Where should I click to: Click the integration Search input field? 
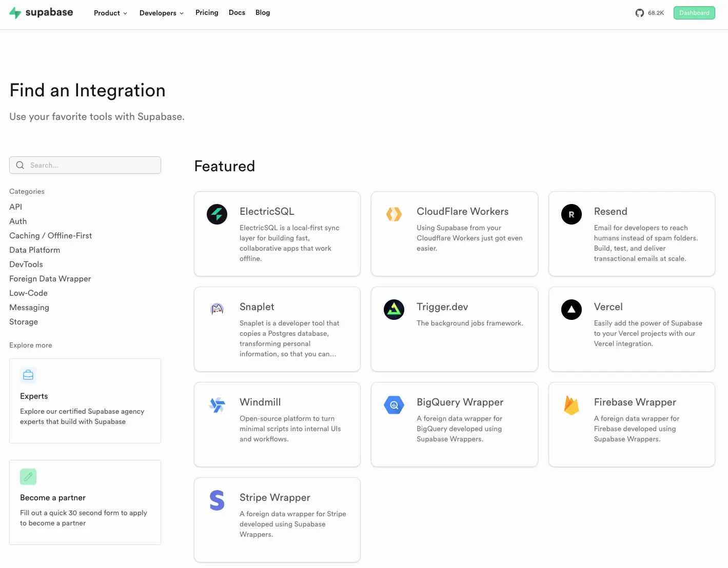pos(85,165)
